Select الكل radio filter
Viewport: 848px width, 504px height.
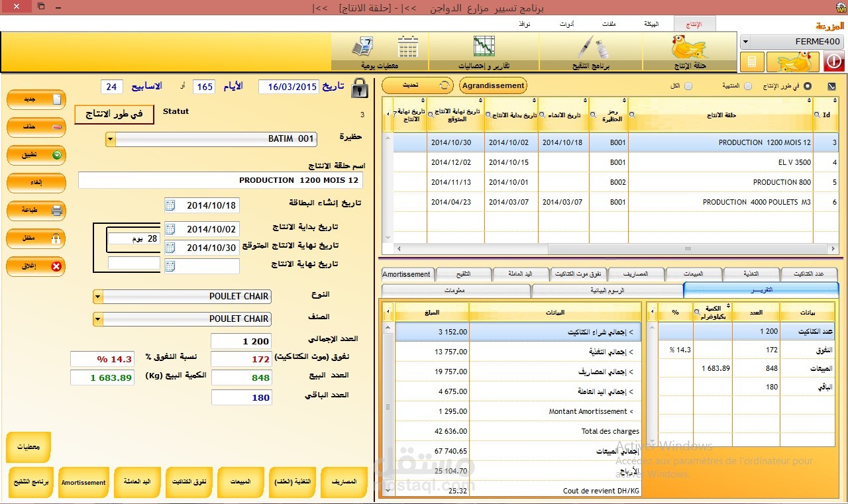pos(688,86)
